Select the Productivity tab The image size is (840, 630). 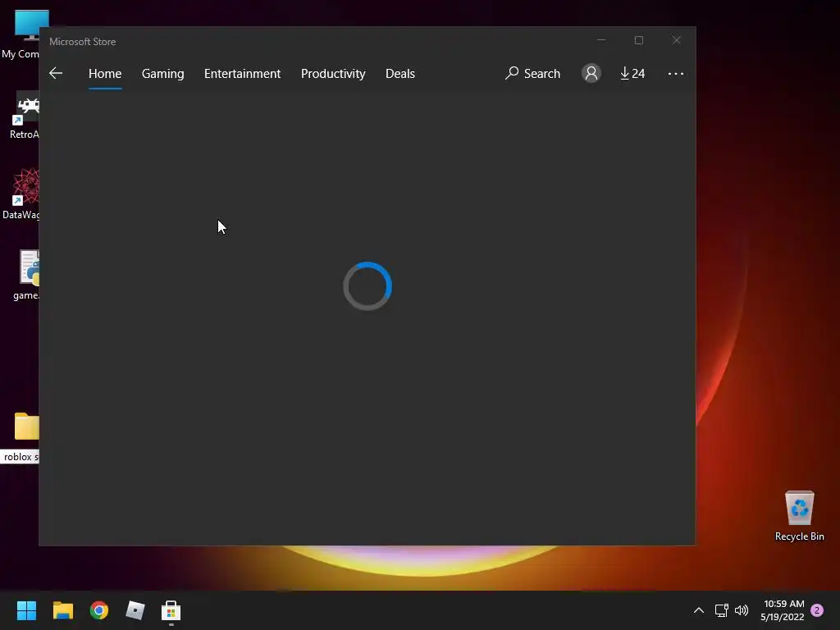(333, 73)
